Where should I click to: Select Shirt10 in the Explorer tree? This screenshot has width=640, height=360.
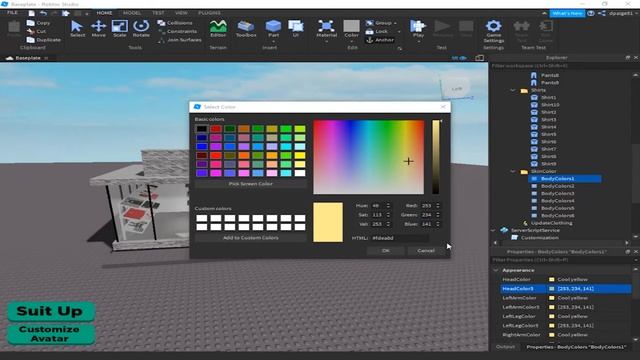tap(550, 105)
